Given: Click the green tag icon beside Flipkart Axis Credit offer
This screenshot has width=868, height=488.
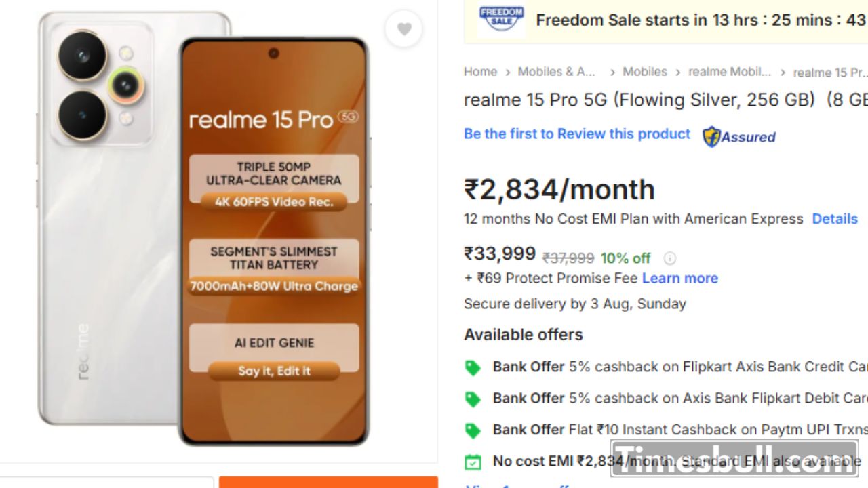Looking at the screenshot, I should (x=473, y=368).
